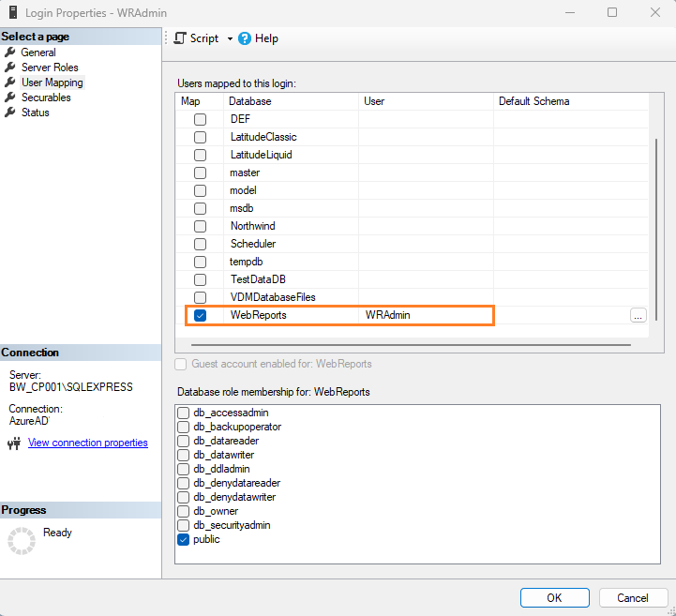This screenshot has height=616, width=676.
Task: Click the blue Help question icon
Action: (x=245, y=38)
